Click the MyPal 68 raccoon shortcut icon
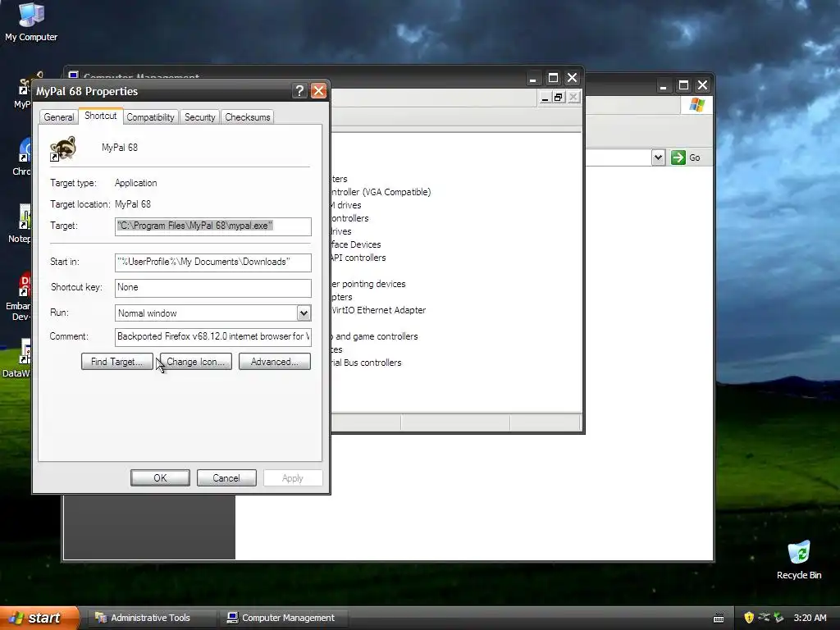 (x=63, y=148)
